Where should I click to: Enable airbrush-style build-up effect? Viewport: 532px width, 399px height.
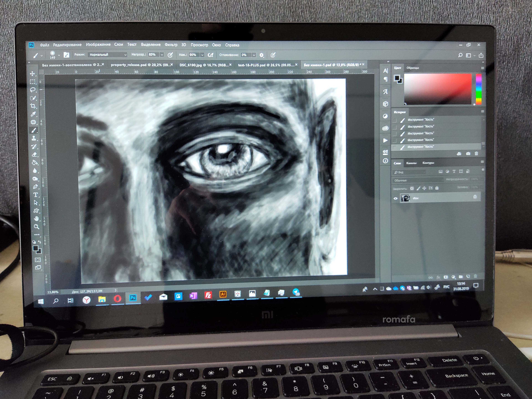[x=210, y=55]
